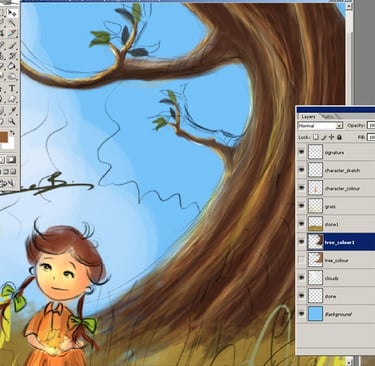
Task: Select the stone1 layer name
Action: tap(332, 224)
